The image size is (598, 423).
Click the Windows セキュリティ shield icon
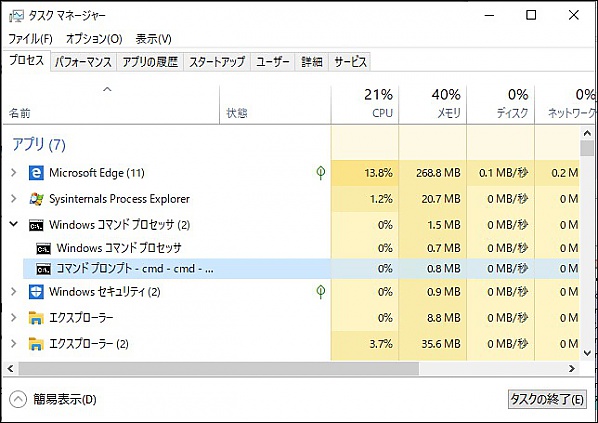coord(36,292)
